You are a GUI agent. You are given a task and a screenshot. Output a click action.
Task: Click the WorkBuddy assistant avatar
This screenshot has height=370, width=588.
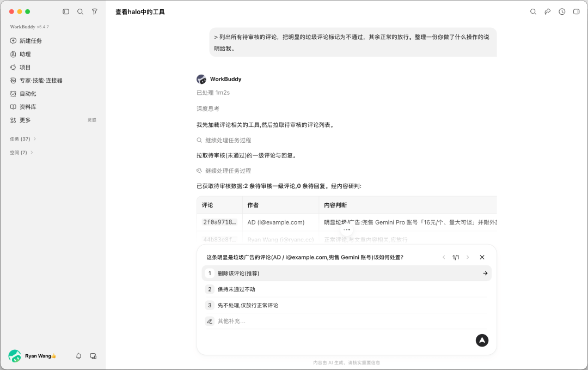tap(201, 79)
